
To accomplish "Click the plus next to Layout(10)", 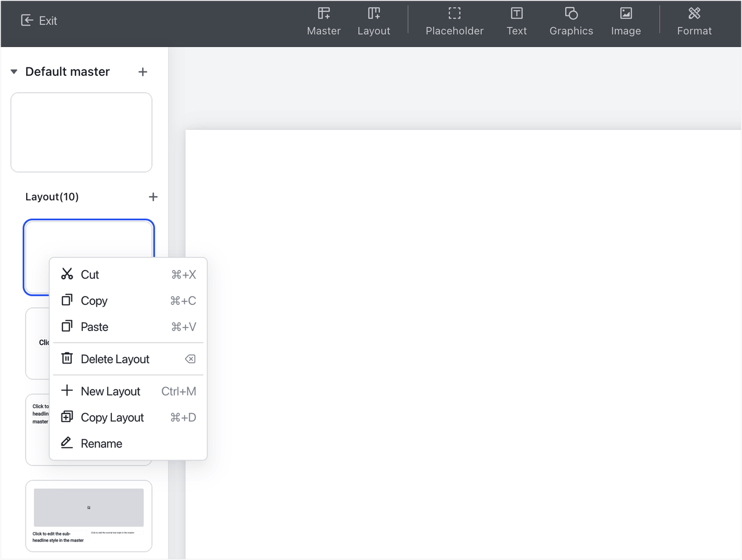I will coord(153,197).
